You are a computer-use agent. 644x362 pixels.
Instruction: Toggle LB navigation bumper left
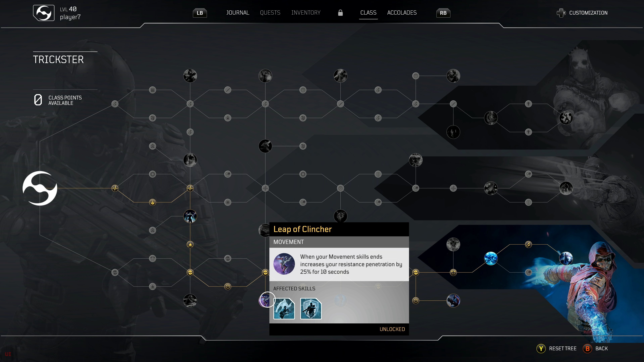pyautogui.click(x=200, y=13)
